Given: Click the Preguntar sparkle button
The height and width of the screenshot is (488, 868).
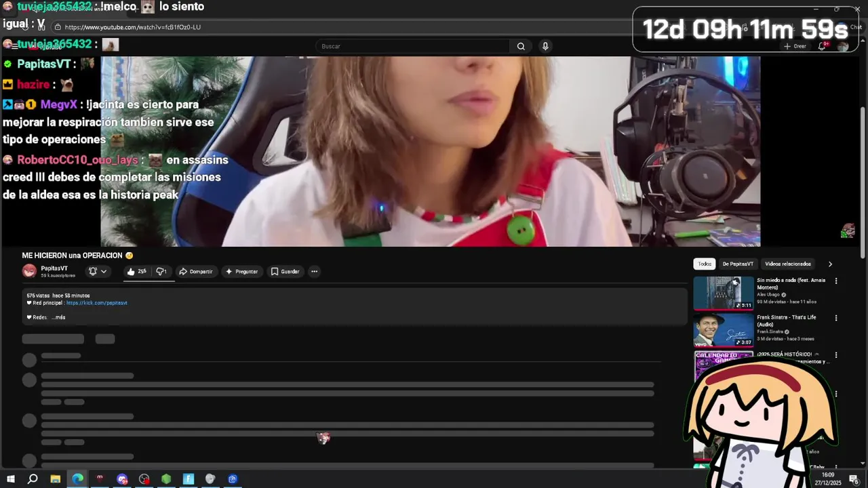Looking at the screenshot, I should (x=242, y=271).
